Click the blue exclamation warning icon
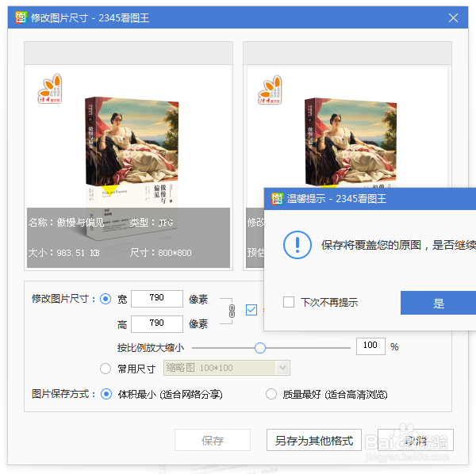 tap(297, 245)
